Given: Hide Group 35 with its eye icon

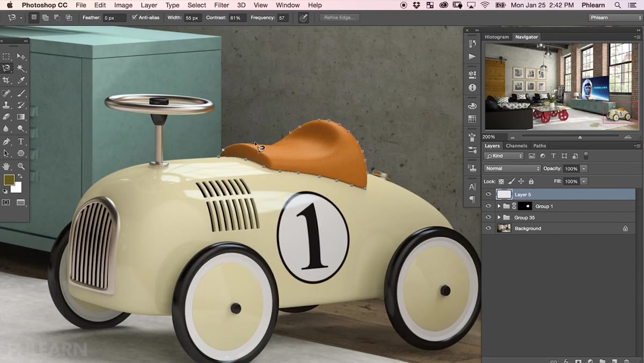Looking at the screenshot, I should click(488, 217).
